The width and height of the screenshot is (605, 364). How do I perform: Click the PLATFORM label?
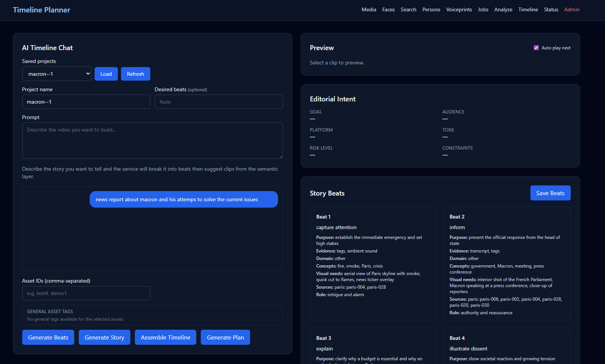point(321,130)
